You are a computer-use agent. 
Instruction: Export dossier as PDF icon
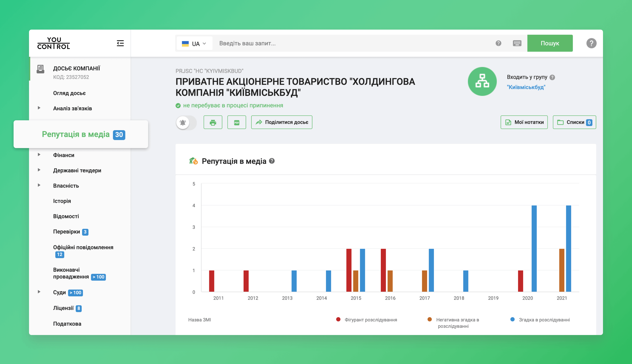tap(236, 122)
